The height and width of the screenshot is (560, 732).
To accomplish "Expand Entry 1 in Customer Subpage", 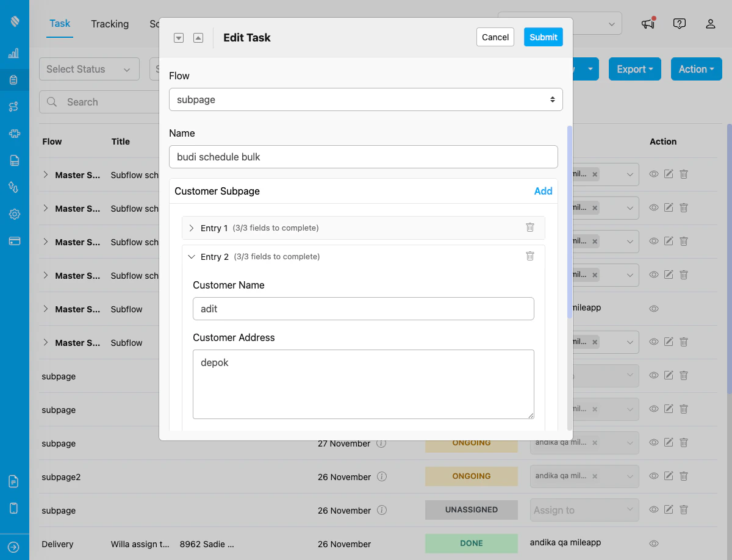I will click(x=191, y=228).
